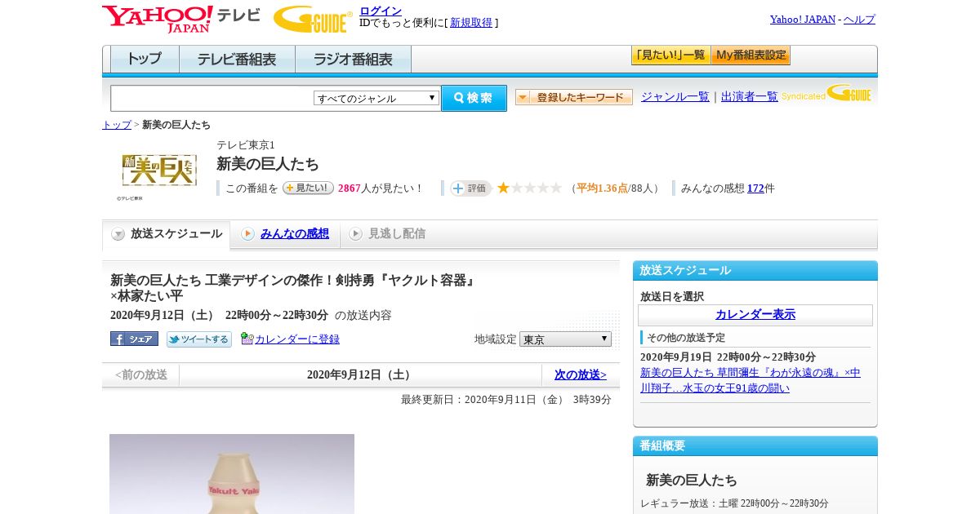The image size is (980, 514).
Task: Open 出演者一覧 link
Action: [750, 96]
